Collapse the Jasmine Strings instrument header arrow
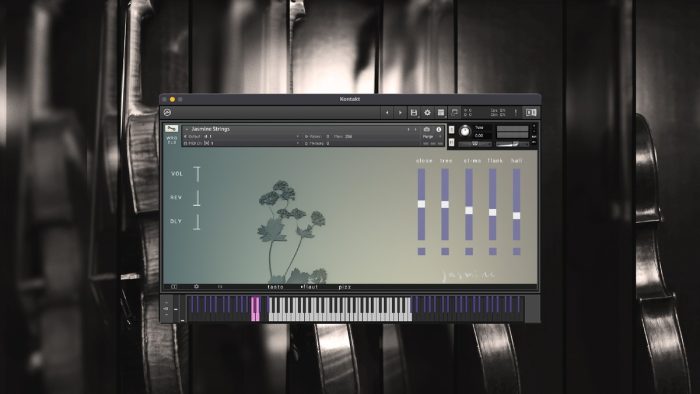700x394 pixels. [187, 129]
